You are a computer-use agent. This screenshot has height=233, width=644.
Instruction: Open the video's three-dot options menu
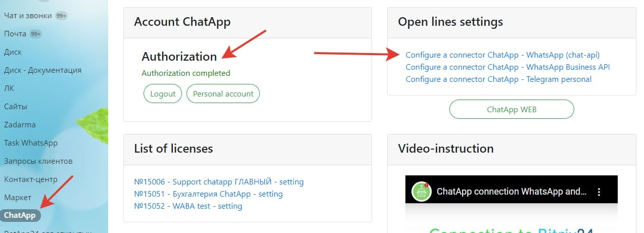(x=599, y=192)
